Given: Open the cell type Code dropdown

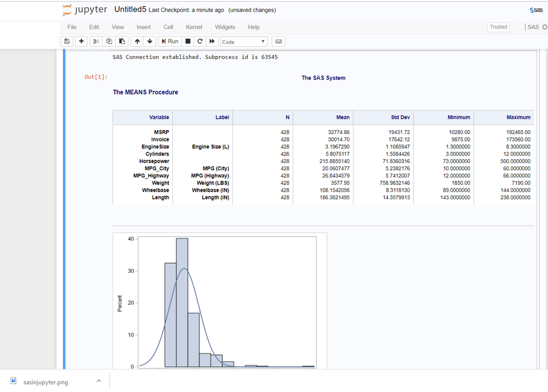Looking at the screenshot, I should (243, 42).
